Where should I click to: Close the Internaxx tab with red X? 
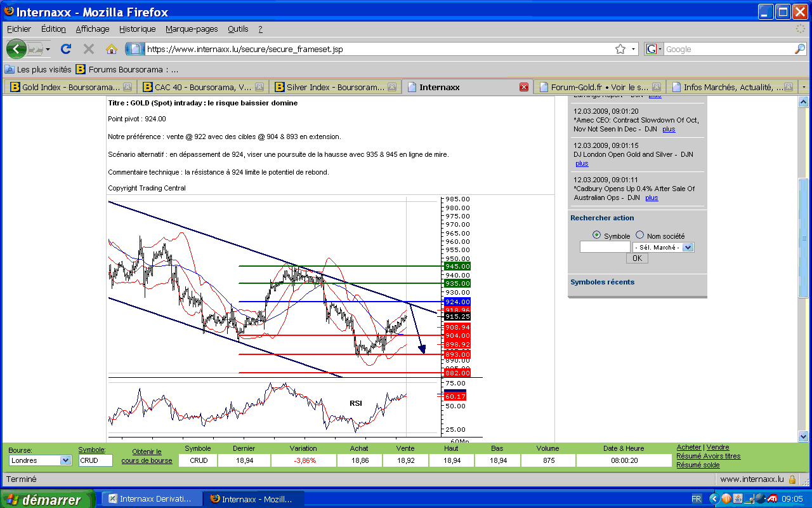coord(524,87)
